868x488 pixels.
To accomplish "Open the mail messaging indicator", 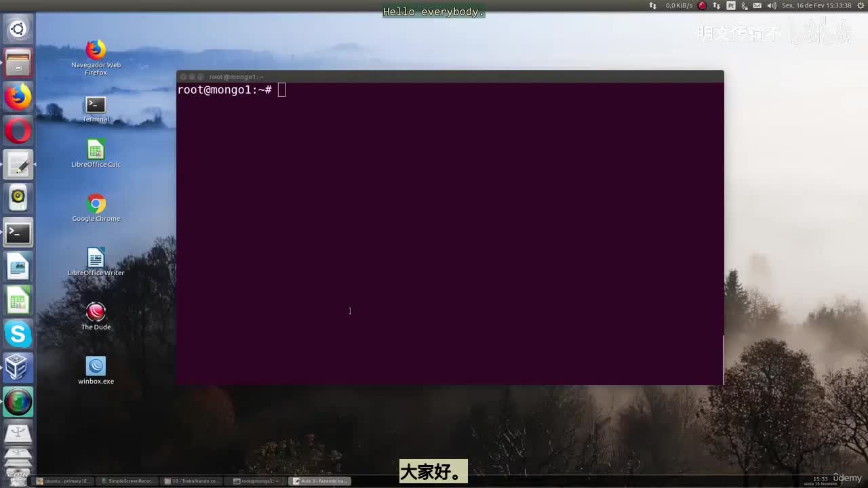I will point(757,5).
